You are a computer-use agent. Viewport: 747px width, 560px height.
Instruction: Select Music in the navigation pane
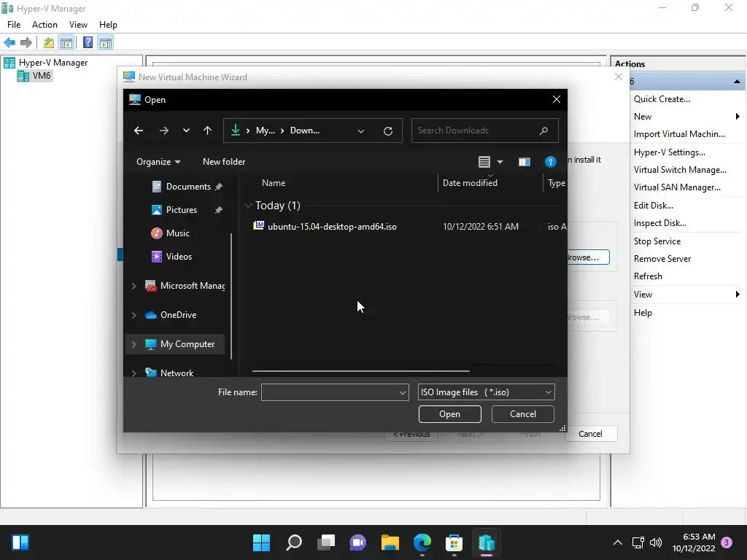click(178, 233)
